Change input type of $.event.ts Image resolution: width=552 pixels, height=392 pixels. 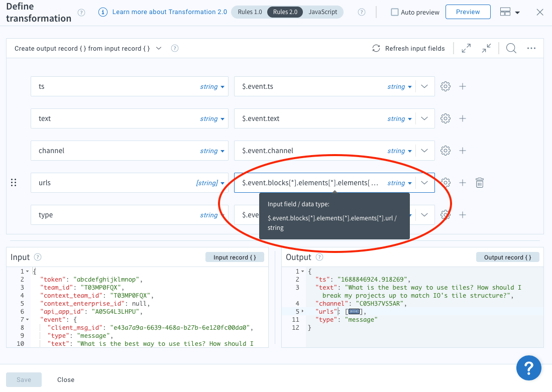point(399,86)
